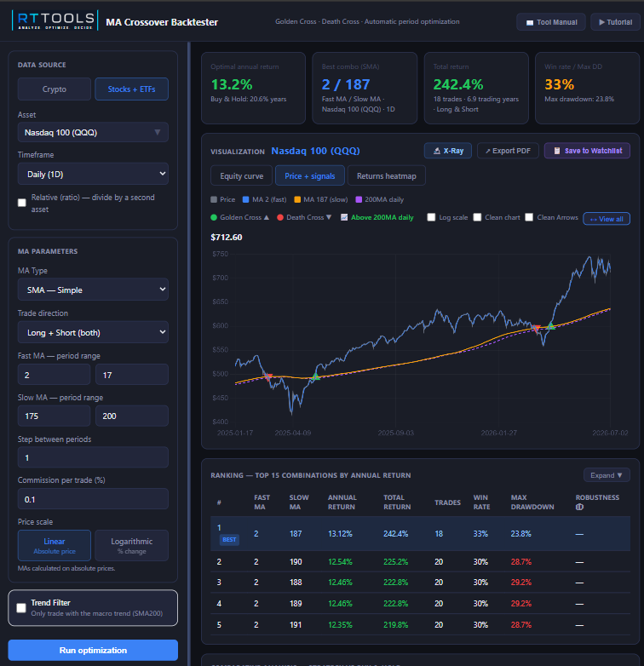The image size is (644, 666).
Task: Click 28.7% drawdown in row 2
Action: [x=520, y=562]
